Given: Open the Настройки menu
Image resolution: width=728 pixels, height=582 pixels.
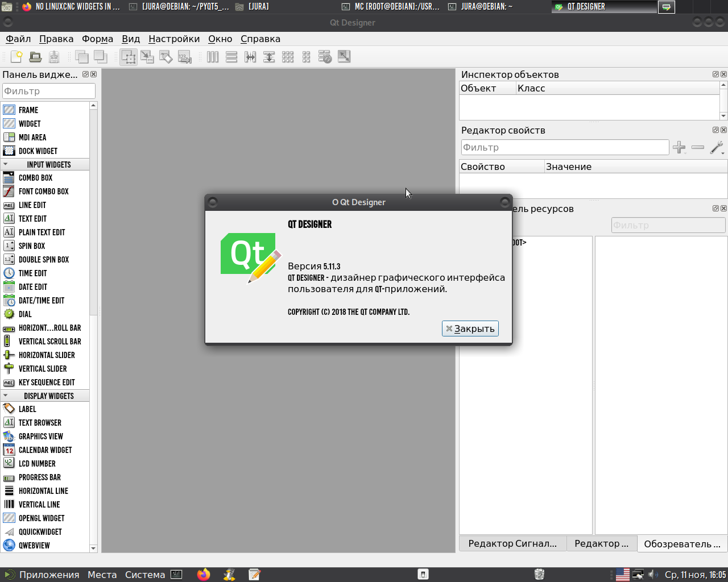Looking at the screenshot, I should 174,39.
